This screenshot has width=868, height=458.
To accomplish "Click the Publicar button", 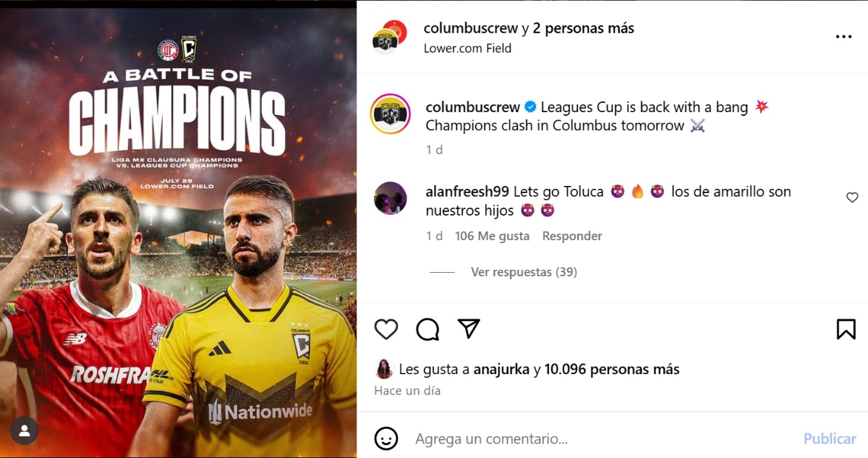I will (x=830, y=438).
